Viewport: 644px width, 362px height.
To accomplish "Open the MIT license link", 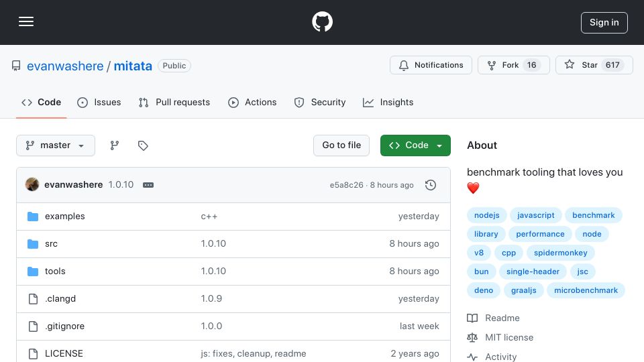I will pos(500,337).
